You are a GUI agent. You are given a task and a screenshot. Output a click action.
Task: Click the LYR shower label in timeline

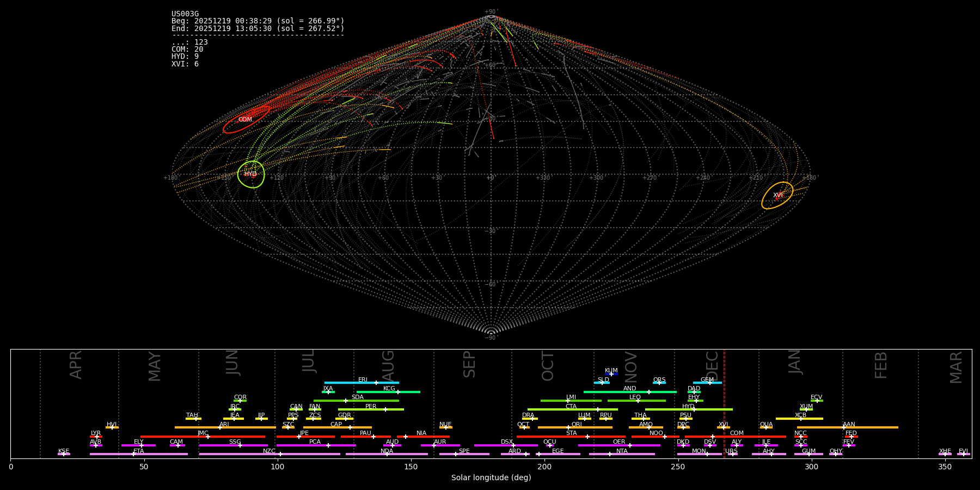(x=96, y=433)
